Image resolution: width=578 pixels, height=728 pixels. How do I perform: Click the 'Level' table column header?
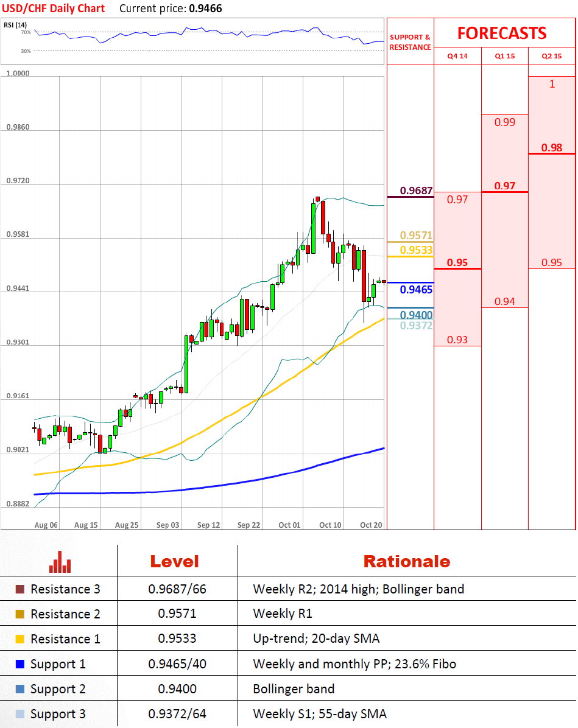click(174, 561)
